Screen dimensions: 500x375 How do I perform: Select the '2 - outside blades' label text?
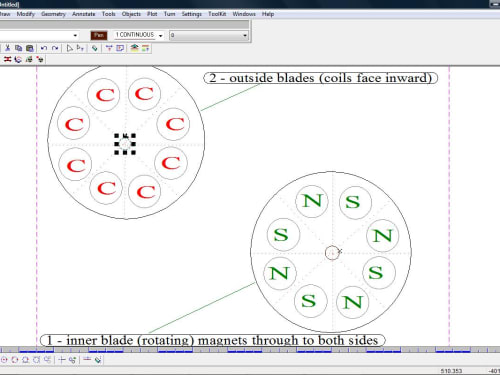tap(321, 78)
